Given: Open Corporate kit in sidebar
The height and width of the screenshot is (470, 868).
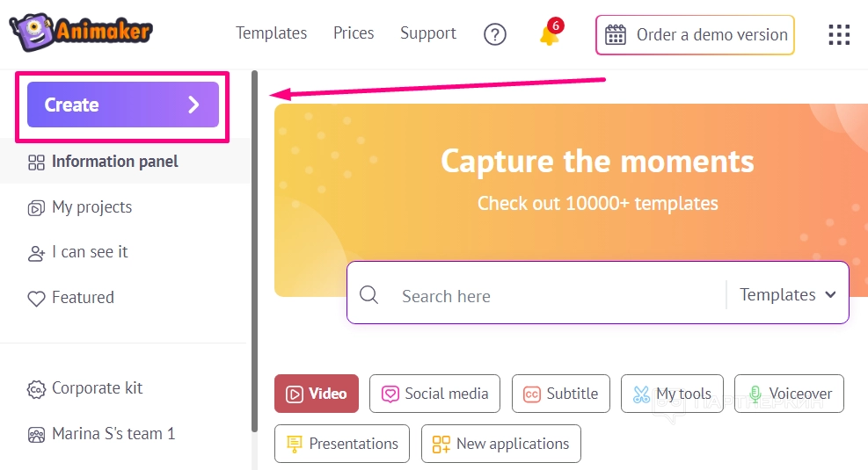Looking at the screenshot, I should pyautogui.click(x=97, y=388).
